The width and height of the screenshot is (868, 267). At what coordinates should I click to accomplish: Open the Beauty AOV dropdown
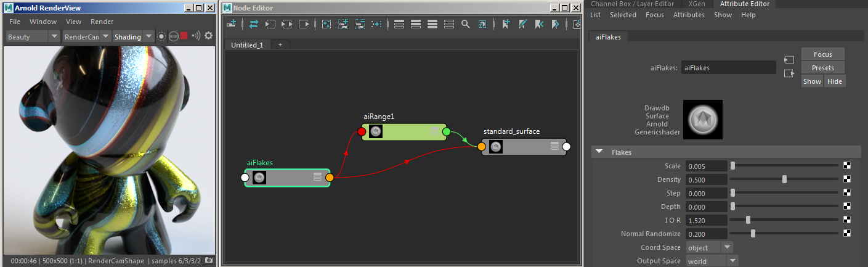pos(33,36)
